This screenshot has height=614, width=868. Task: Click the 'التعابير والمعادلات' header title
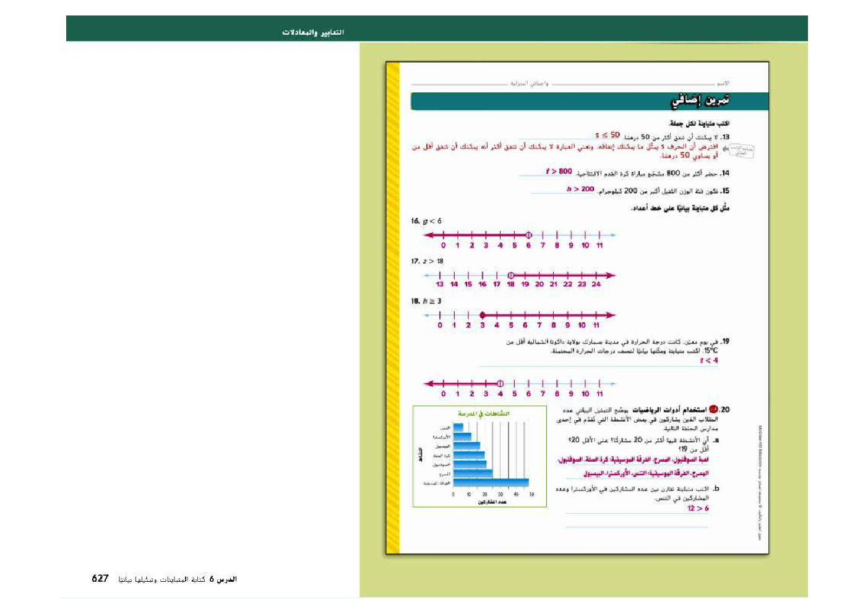click(x=313, y=32)
